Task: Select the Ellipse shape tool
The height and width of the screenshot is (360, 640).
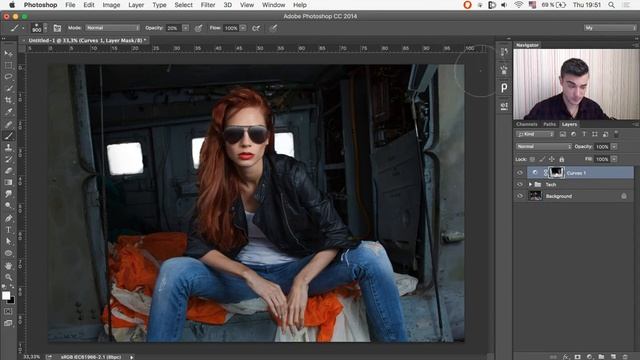Action: 8,253
